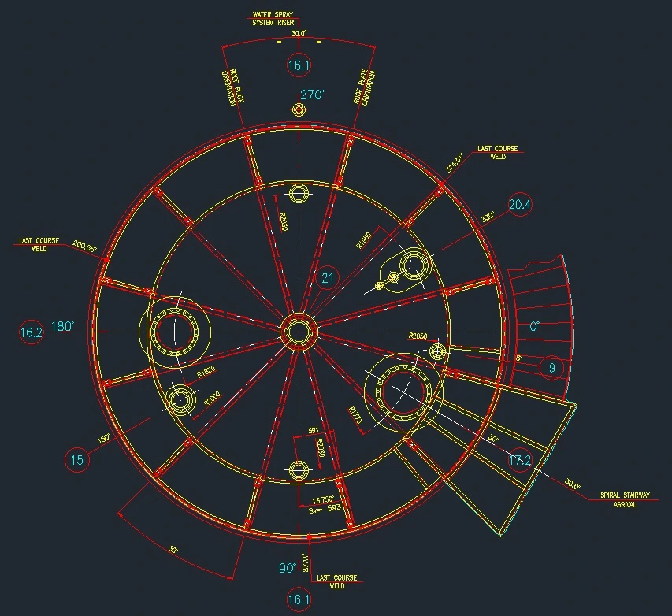Select the 17.2 balloon on the stairway
Image resolution: width=672 pixels, height=616 pixels.
pos(520,460)
